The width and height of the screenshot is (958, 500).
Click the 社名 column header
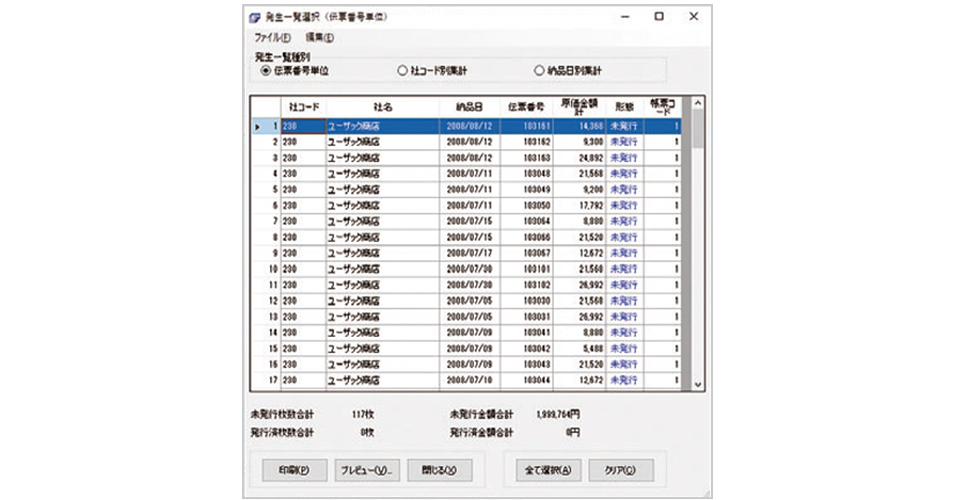(x=382, y=106)
